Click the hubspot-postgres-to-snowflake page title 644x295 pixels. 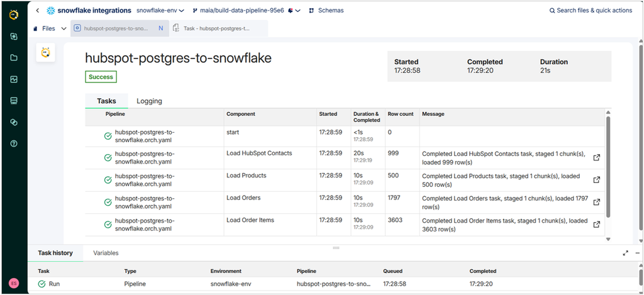click(x=178, y=58)
